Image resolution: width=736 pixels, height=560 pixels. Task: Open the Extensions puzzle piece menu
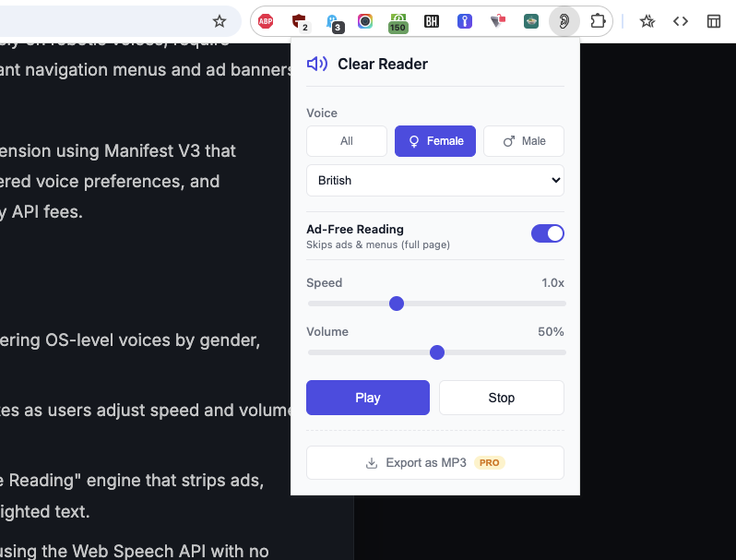pyautogui.click(x=598, y=21)
